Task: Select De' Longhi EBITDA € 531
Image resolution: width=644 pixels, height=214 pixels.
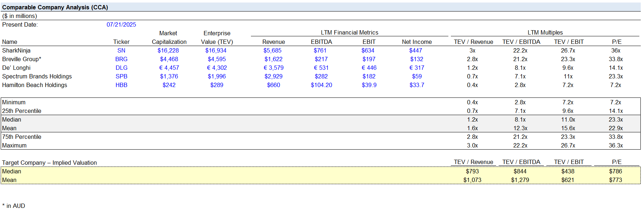Action: tap(321, 68)
